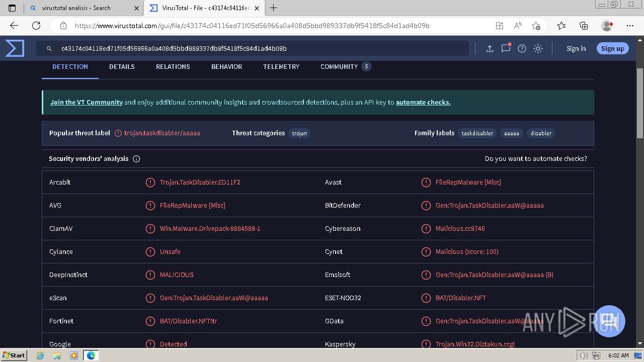
Task: Close the virustotal analisis Search tab
Action: (137, 8)
